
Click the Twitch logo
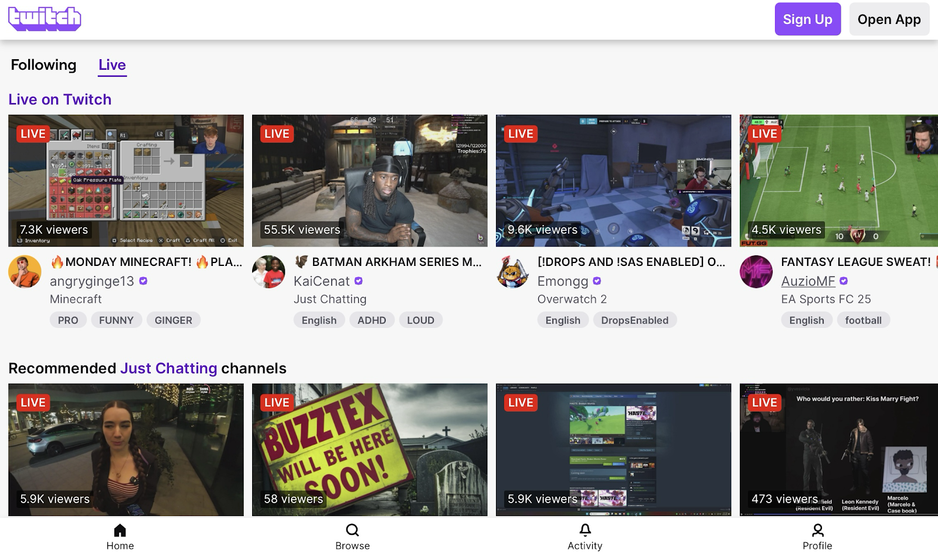[x=45, y=19]
